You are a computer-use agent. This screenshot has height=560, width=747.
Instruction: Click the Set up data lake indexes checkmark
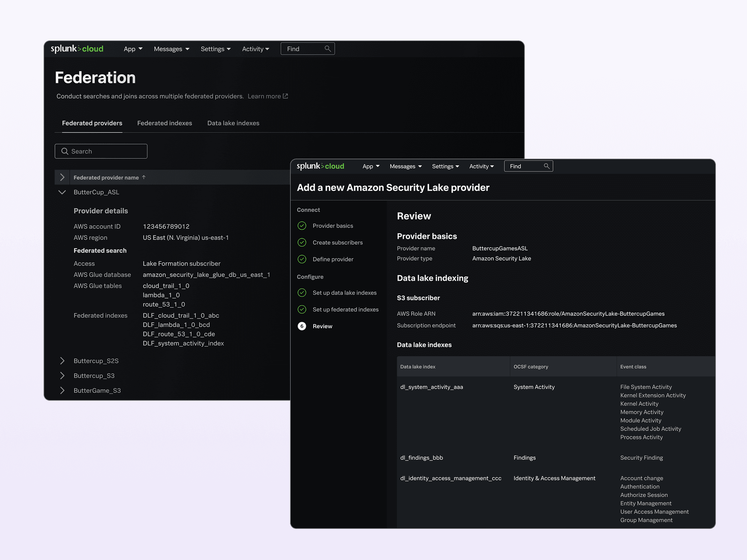(302, 292)
